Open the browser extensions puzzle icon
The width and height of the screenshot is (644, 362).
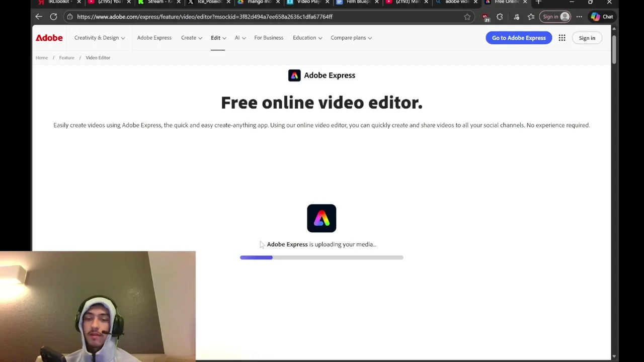[500, 17]
